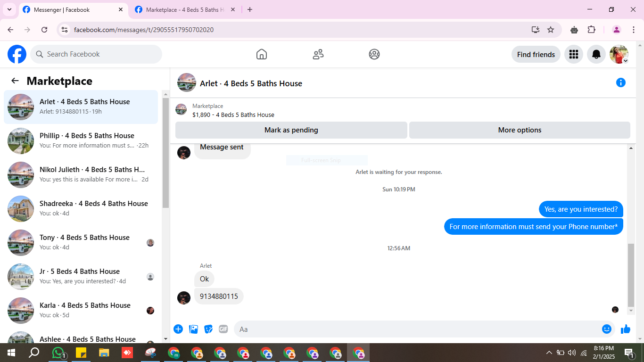
Task: Bookmark this page with the star
Action: (551, 30)
